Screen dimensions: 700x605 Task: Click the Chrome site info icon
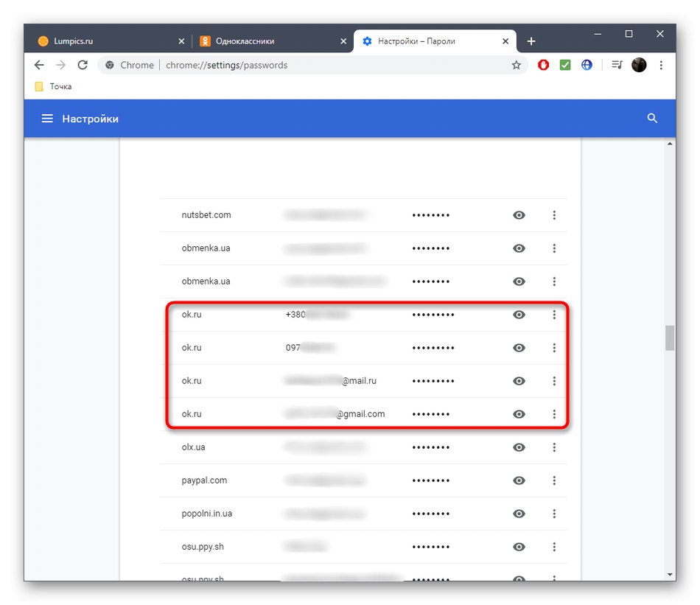[110, 65]
